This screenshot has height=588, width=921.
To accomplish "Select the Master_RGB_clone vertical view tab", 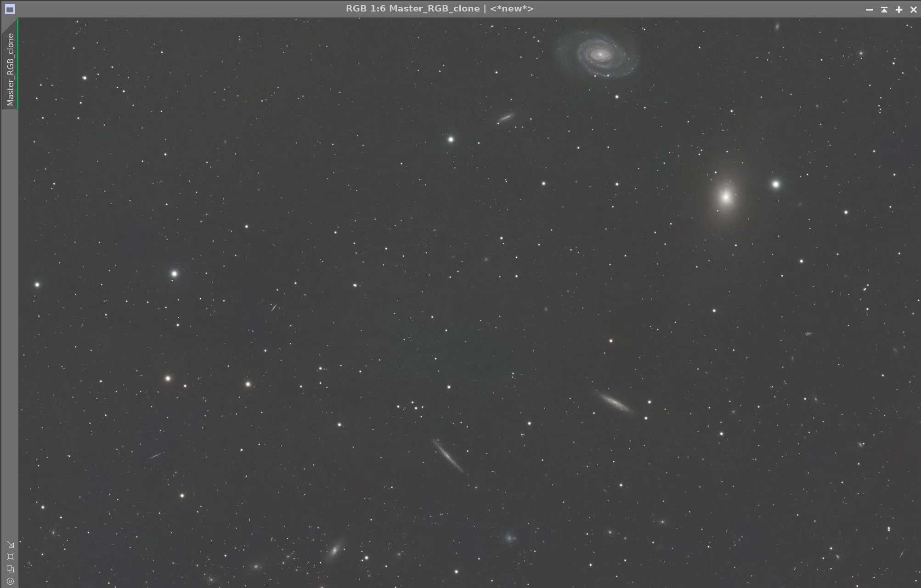I will (10, 69).
